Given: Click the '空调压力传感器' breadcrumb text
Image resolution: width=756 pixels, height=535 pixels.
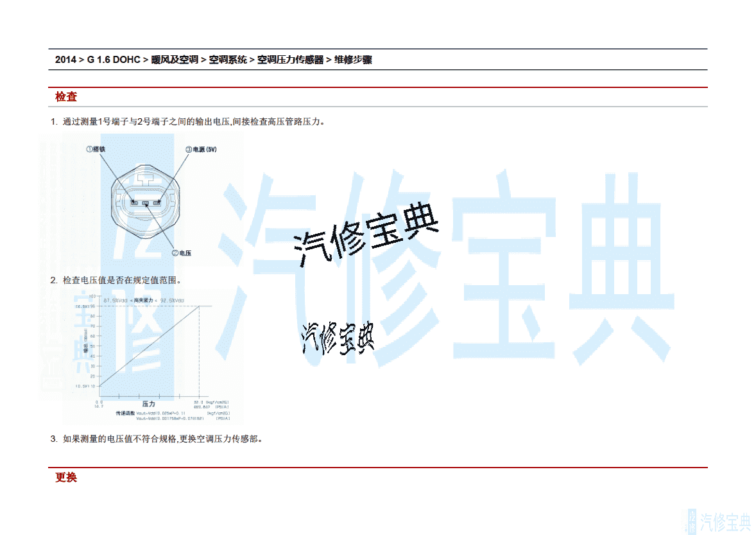Looking at the screenshot, I should [x=290, y=59].
